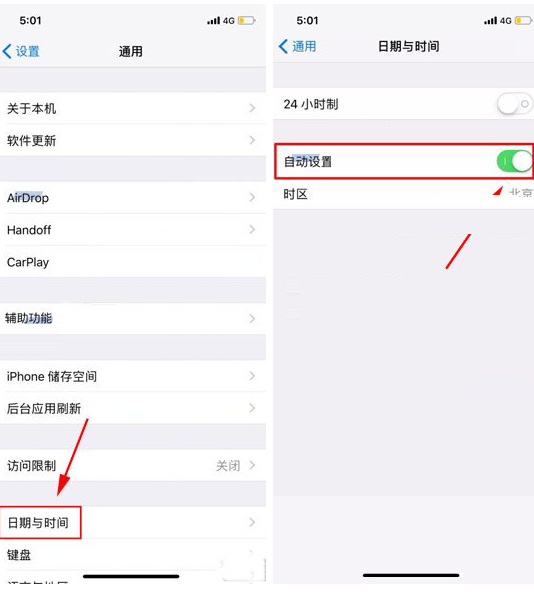Tap the chevron on the 关于本机 row
The height and width of the screenshot is (592, 534).
click(252, 108)
